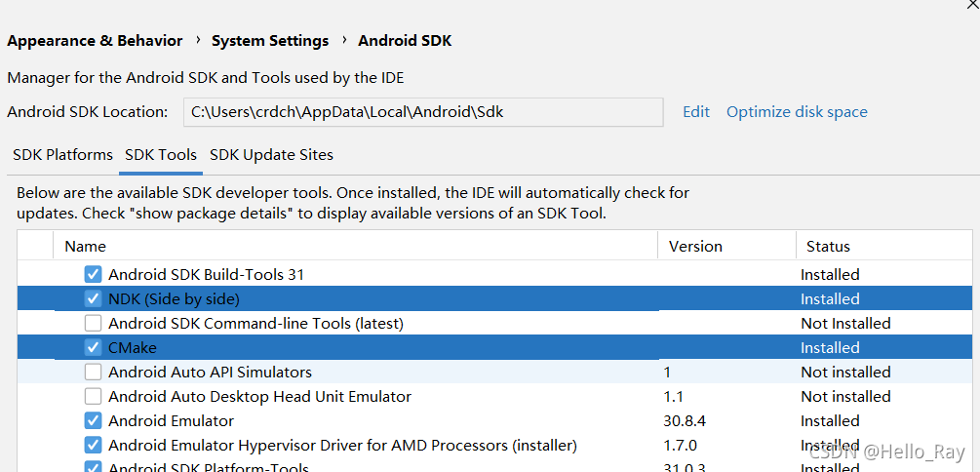This screenshot has height=472, width=980.
Task: Switch to SDK Platforms tab
Action: pos(62,154)
